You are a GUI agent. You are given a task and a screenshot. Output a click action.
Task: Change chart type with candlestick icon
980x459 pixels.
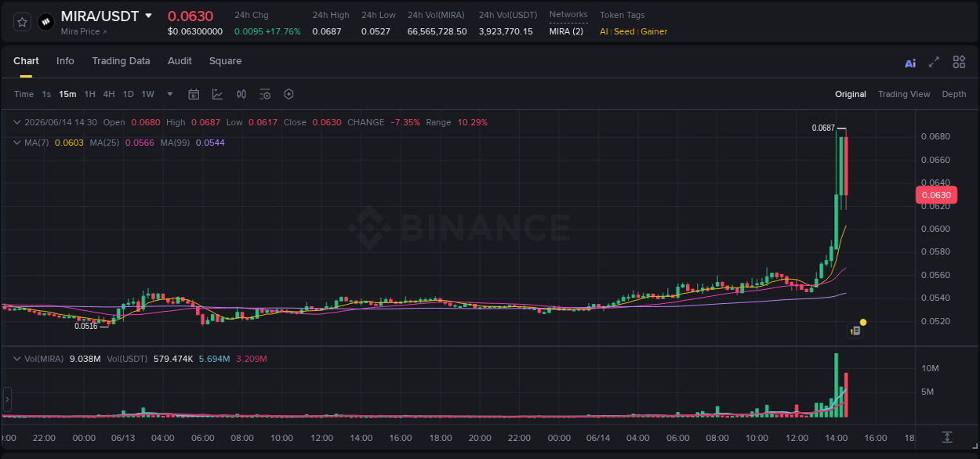(241, 94)
